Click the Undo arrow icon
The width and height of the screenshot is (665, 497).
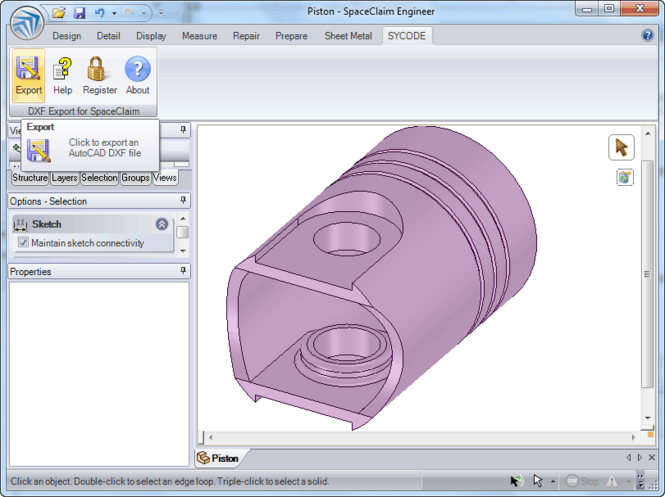pyautogui.click(x=100, y=13)
